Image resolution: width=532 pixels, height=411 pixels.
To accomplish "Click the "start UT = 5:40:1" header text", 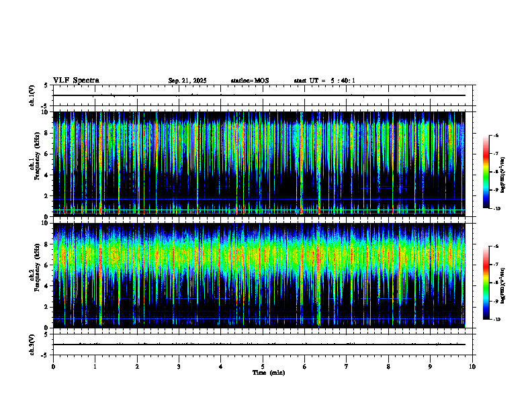I will coord(324,81).
